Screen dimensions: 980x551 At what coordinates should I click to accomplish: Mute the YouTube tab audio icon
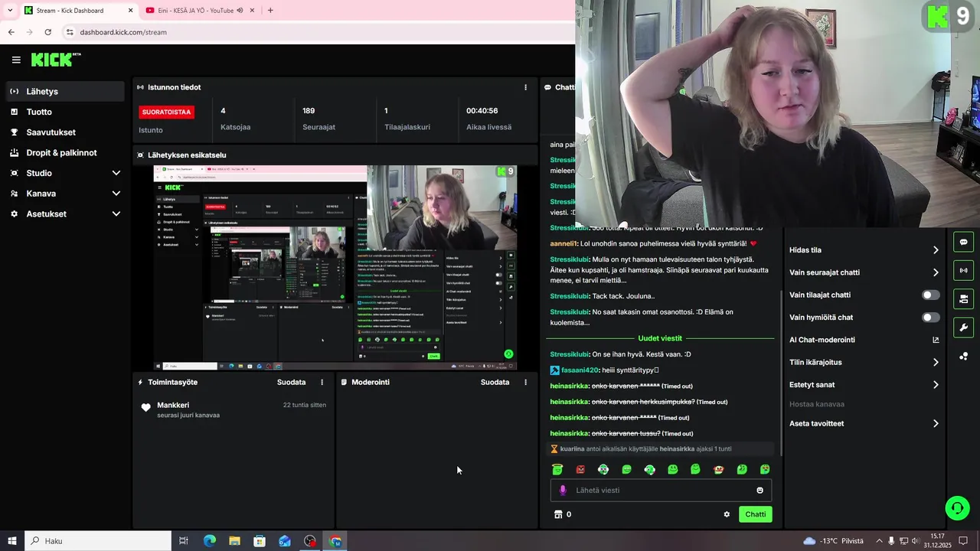pos(240,11)
